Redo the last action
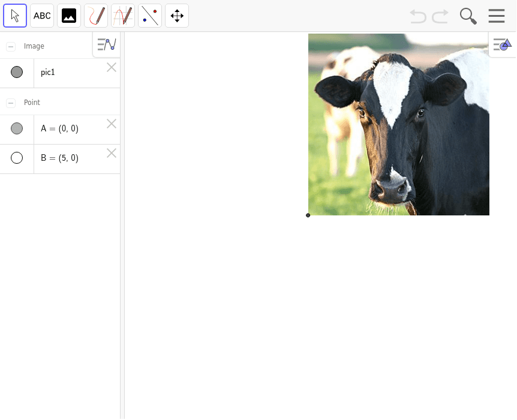 (440, 16)
